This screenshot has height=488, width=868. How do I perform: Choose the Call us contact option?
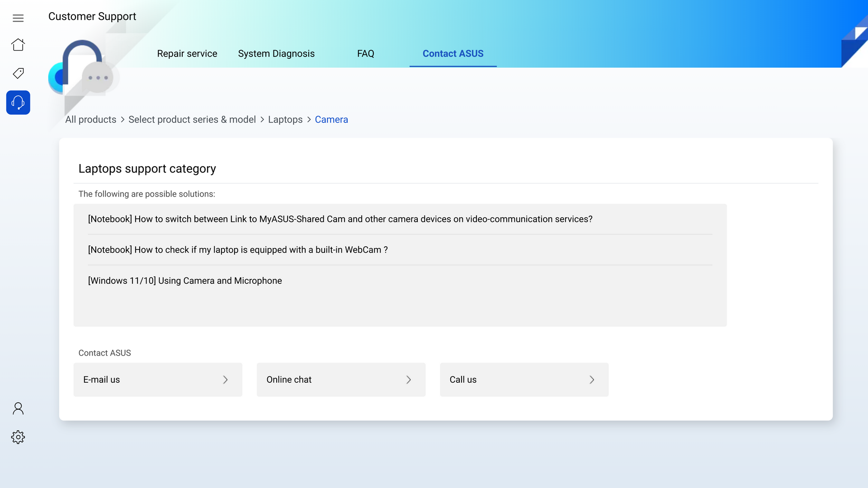pos(524,380)
